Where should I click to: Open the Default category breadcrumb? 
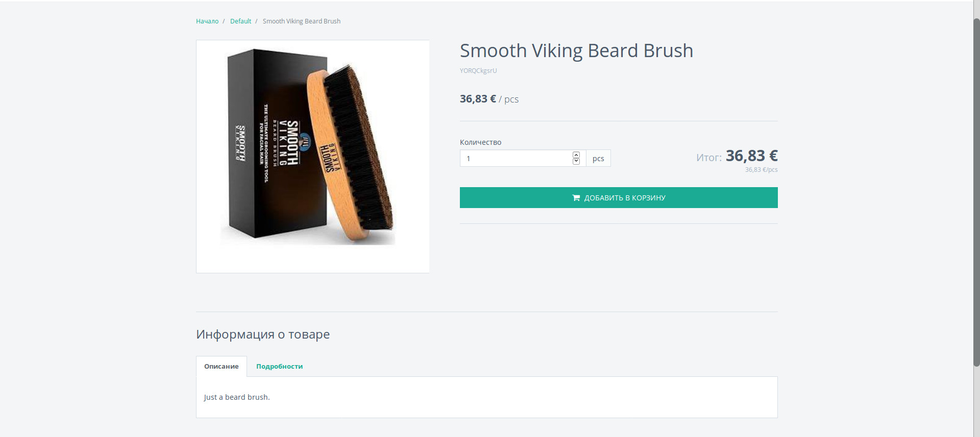point(240,21)
